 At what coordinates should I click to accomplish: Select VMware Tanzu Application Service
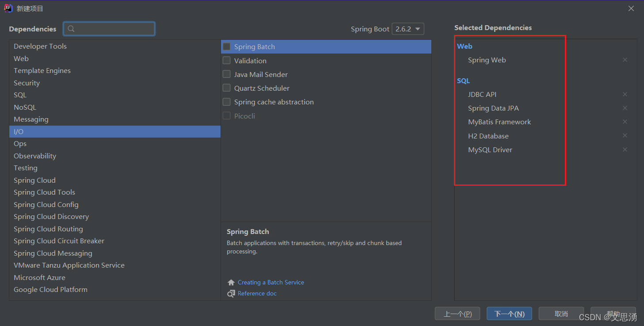pyautogui.click(x=115, y=265)
